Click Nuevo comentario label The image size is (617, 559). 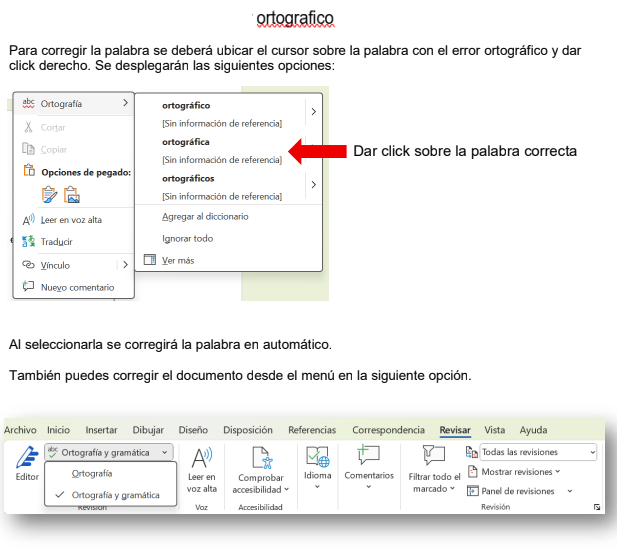pyautogui.click(x=78, y=287)
